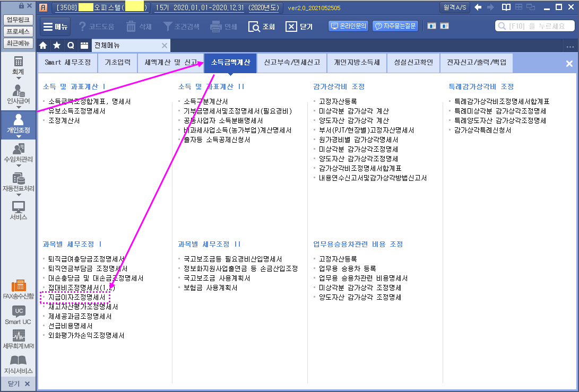
Task: Expand the arrow below 자동전표처리
Action: tap(19, 195)
